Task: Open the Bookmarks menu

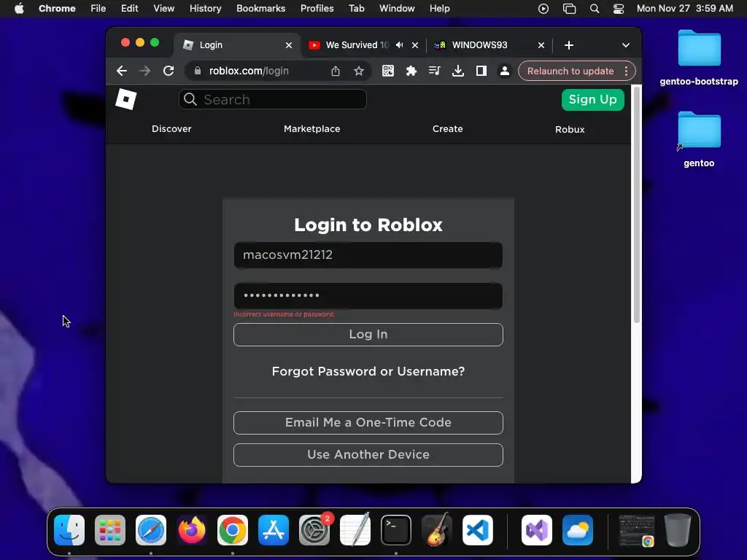Action: (260, 9)
